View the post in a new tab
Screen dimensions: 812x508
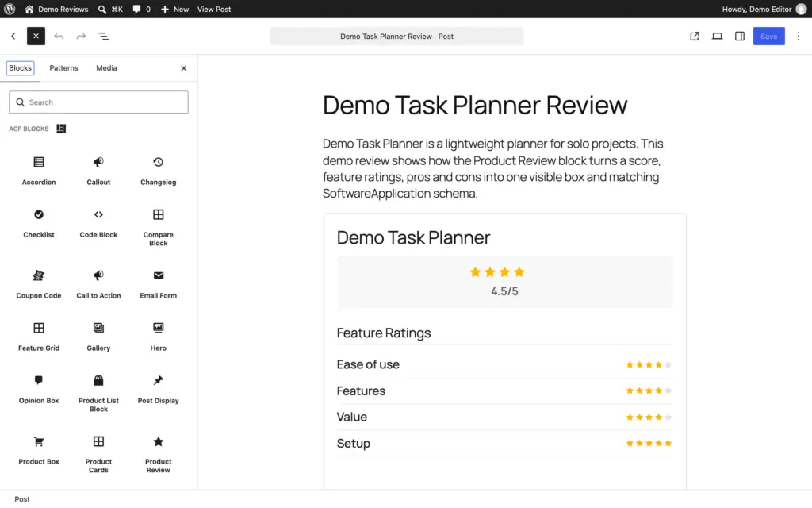pos(695,37)
